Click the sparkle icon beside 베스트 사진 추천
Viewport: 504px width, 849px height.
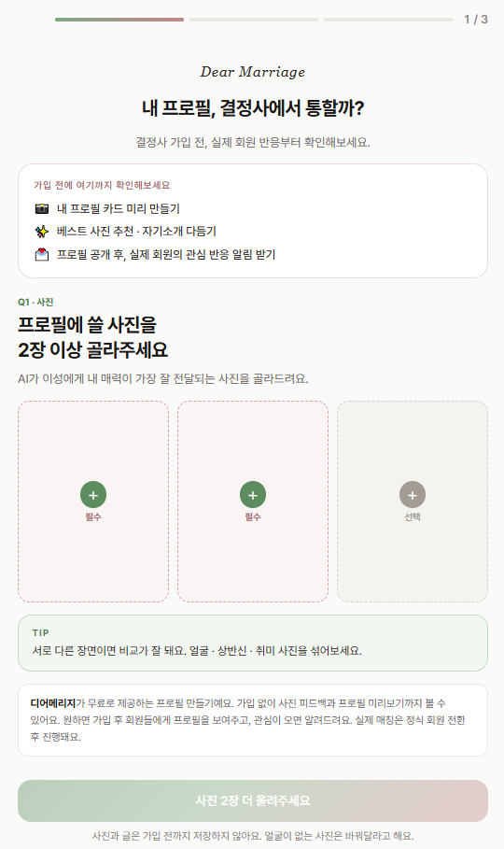coord(42,232)
